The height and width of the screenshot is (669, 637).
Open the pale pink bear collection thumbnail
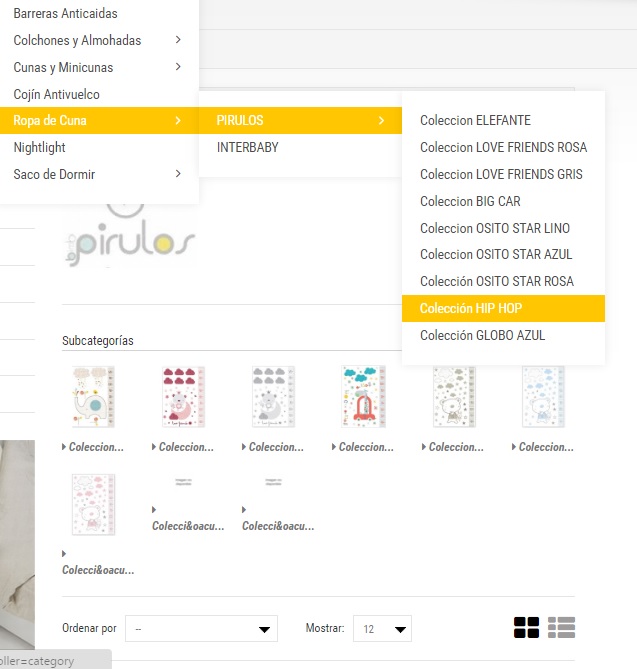click(93, 504)
